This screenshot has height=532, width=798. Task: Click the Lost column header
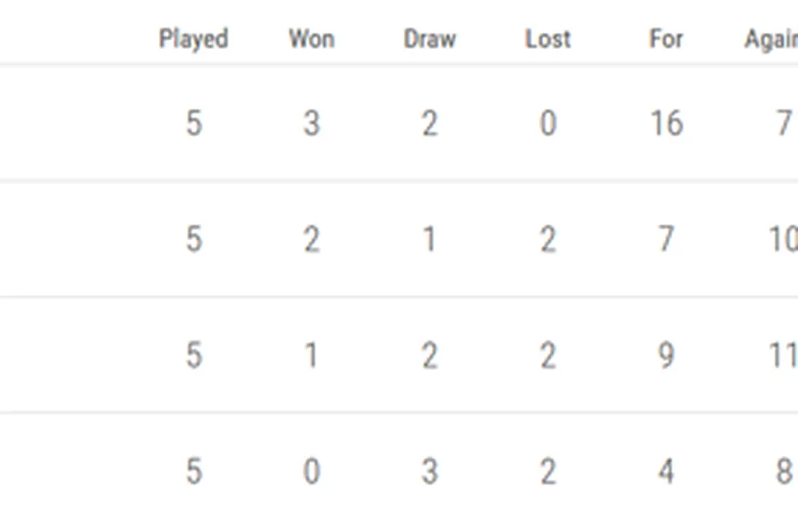[547, 39]
